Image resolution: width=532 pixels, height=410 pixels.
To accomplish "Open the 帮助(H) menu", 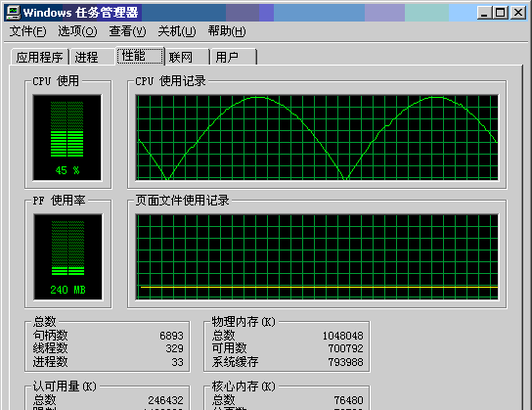I will click(227, 31).
